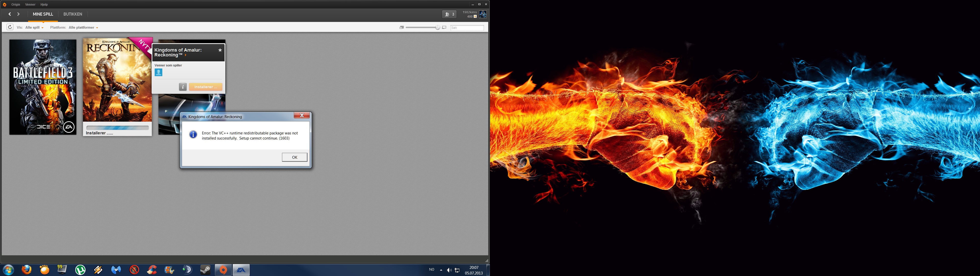Toggle the favorite star in game popup

[x=220, y=50]
